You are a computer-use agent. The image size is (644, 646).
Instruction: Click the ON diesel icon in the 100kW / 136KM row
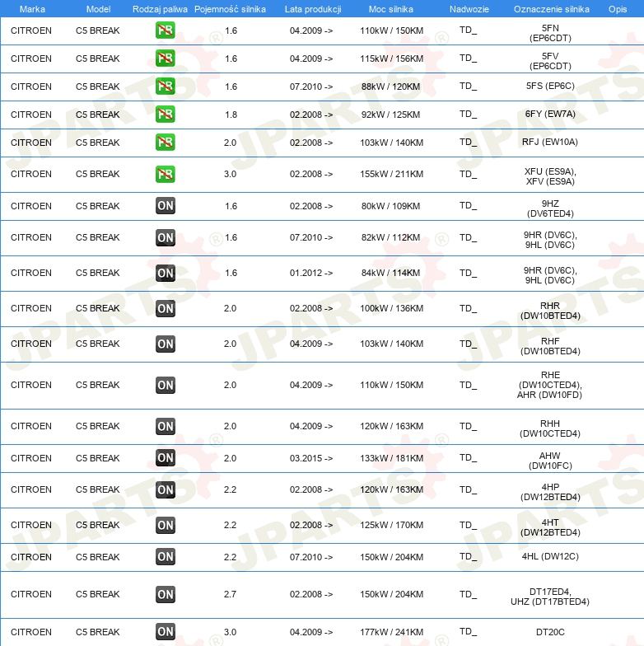tap(165, 308)
